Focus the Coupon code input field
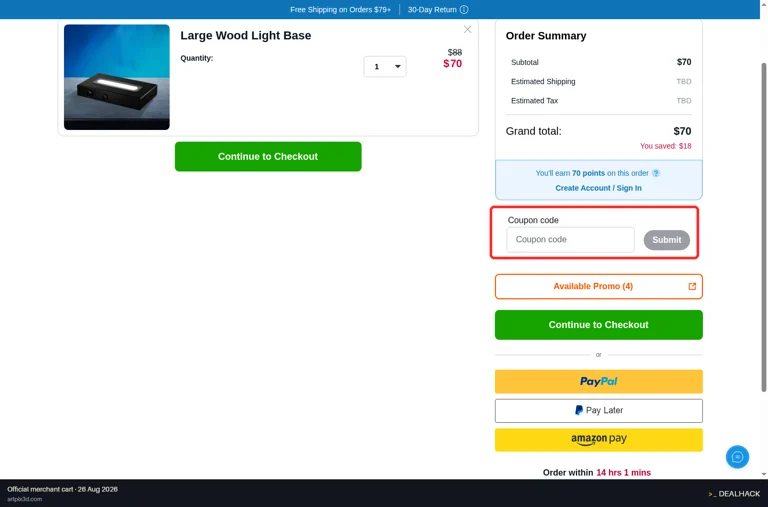The width and height of the screenshot is (768, 507). pos(571,240)
